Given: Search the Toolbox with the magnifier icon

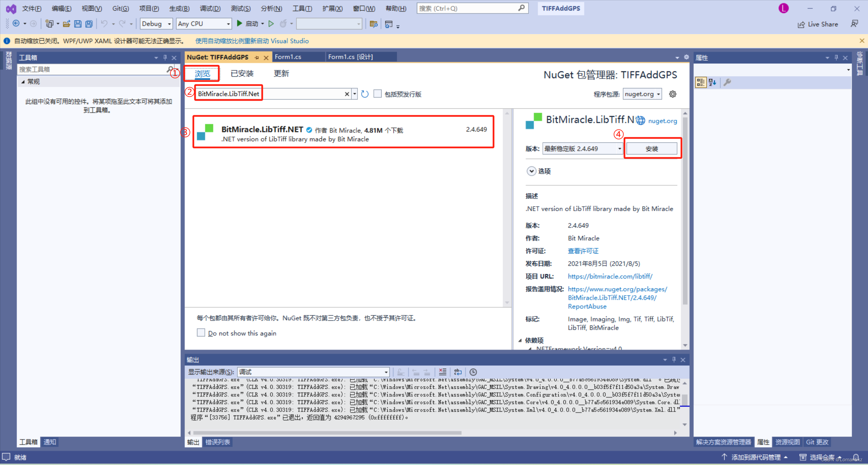Looking at the screenshot, I should coord(170,69).
